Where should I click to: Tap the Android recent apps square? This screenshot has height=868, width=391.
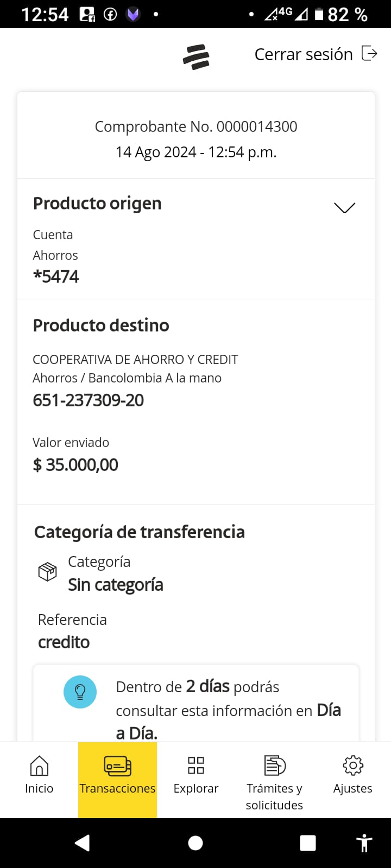[x=308, y=843]
